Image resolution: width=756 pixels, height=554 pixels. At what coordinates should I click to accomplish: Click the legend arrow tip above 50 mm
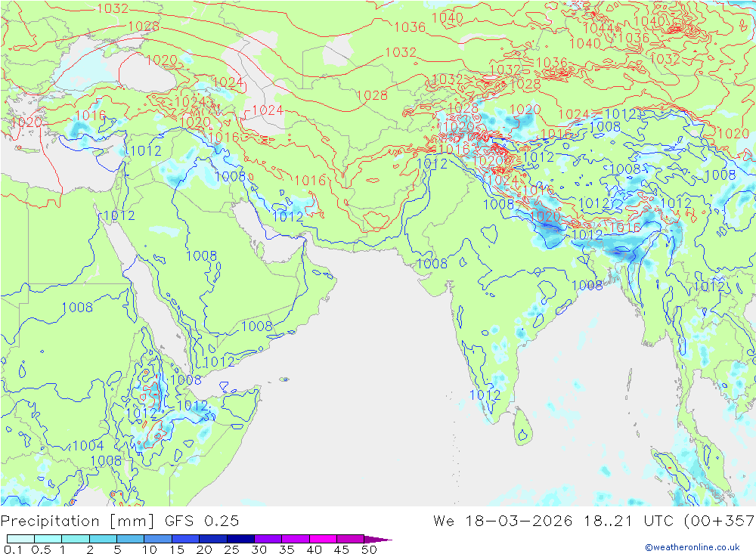coord(379,539)
